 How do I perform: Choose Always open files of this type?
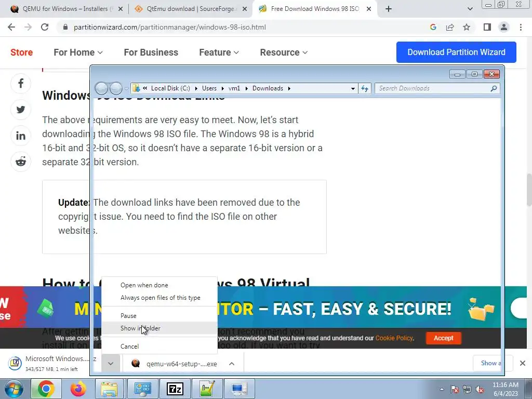[x=159, y=298]
